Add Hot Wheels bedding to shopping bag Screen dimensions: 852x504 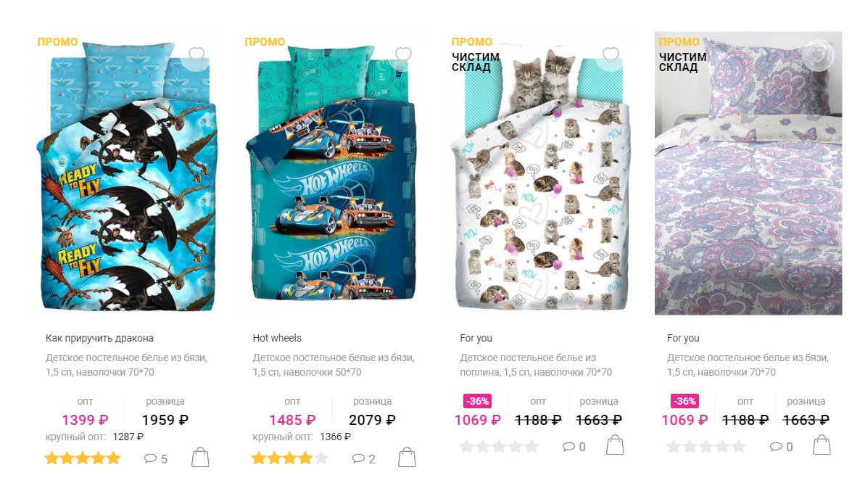[x=407, y=458]
